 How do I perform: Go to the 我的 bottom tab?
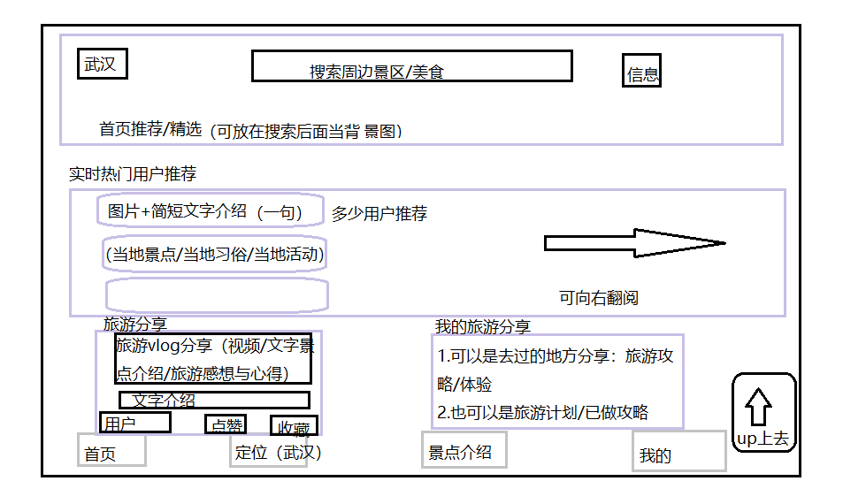coord(678,452)
